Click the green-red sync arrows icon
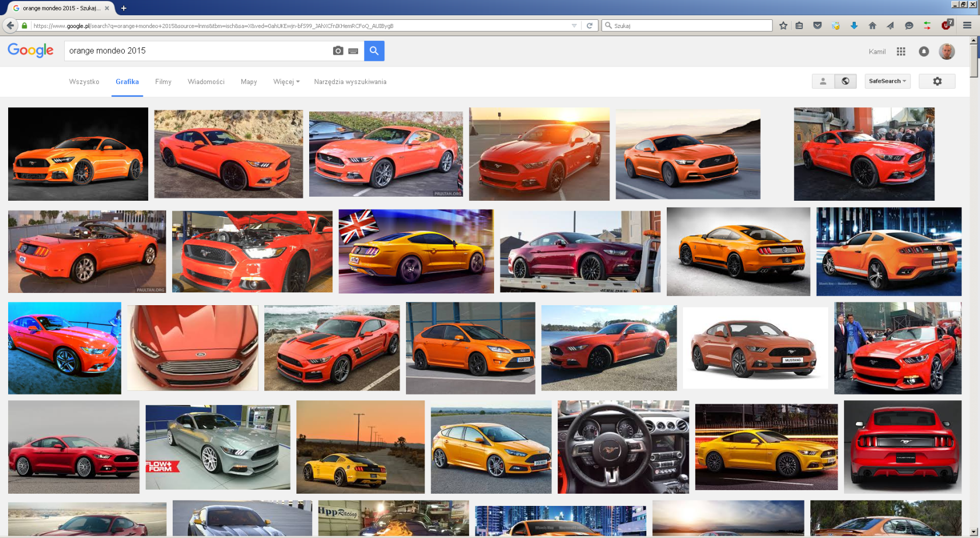 click(x=927, y=26)
